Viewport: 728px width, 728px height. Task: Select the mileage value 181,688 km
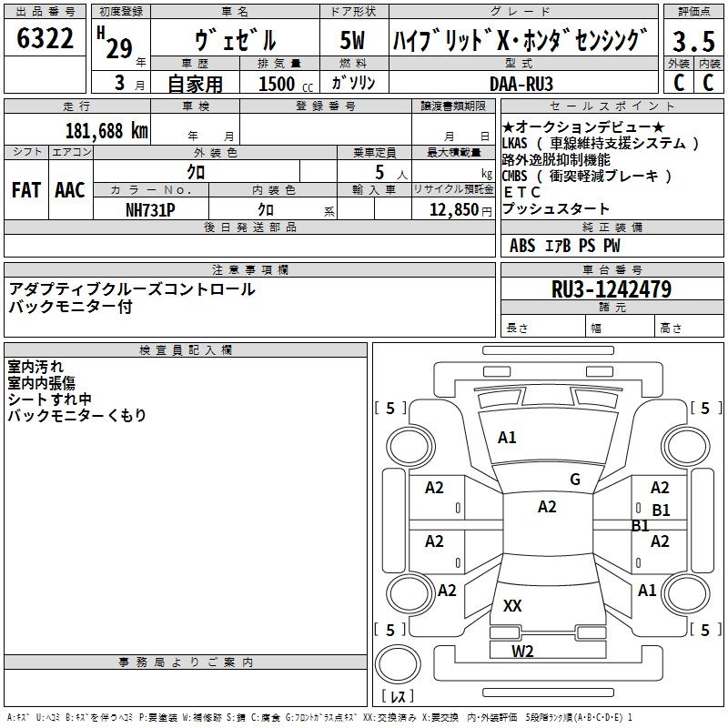coord(106,131)
